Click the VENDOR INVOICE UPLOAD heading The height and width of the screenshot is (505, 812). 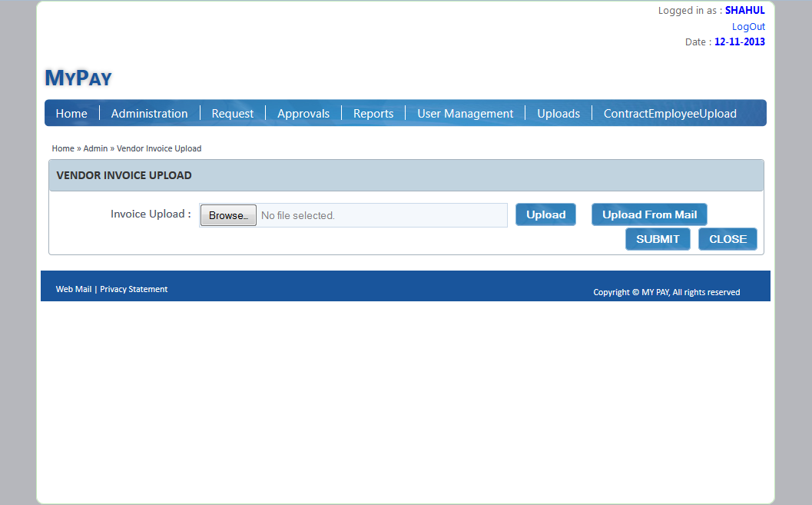[x=124, y=175]
